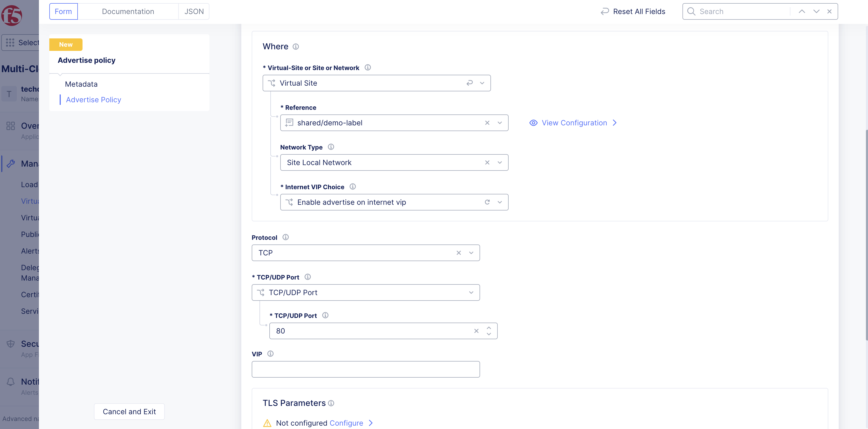The width and height of the screenshot is (868, 429).
Task: Click reset arrow in Virtual Site dropdown
Action: coord(469,83)
